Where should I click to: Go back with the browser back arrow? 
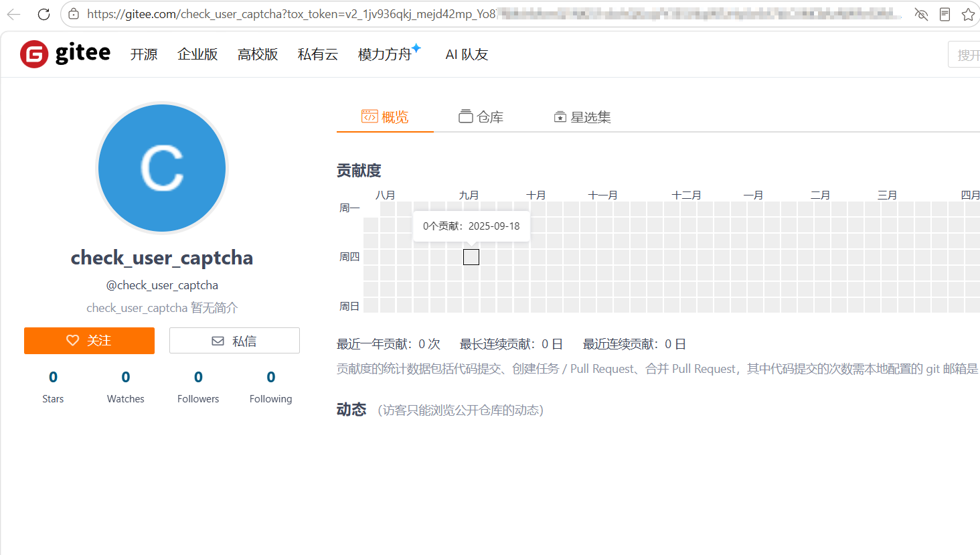coord(13,14)
